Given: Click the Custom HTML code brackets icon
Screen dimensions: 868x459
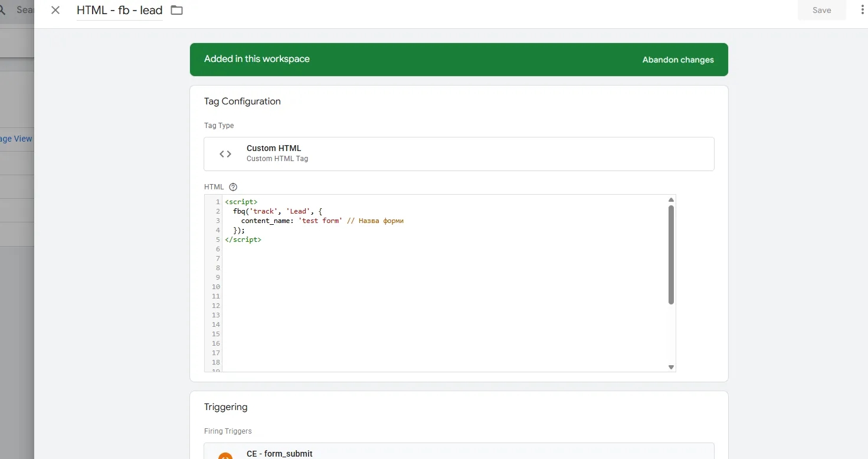Looking at the screenshot, I should point(225,154).
